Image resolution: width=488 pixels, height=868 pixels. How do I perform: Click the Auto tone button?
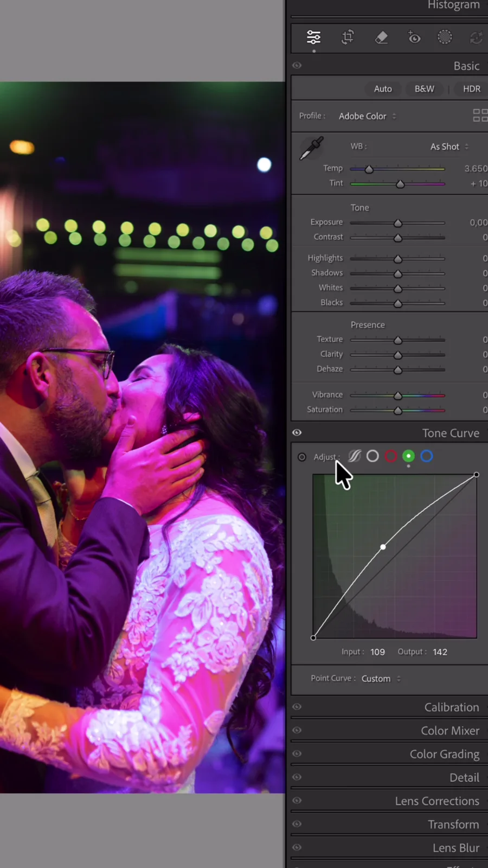tap(383, 89)
